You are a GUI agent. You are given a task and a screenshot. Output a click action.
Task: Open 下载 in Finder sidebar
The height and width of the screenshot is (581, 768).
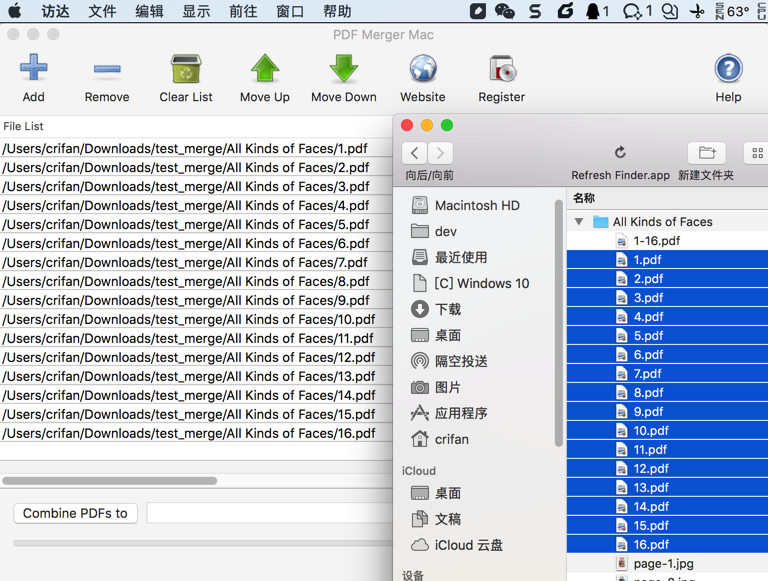pyautogui.click(x=436, y=309)
